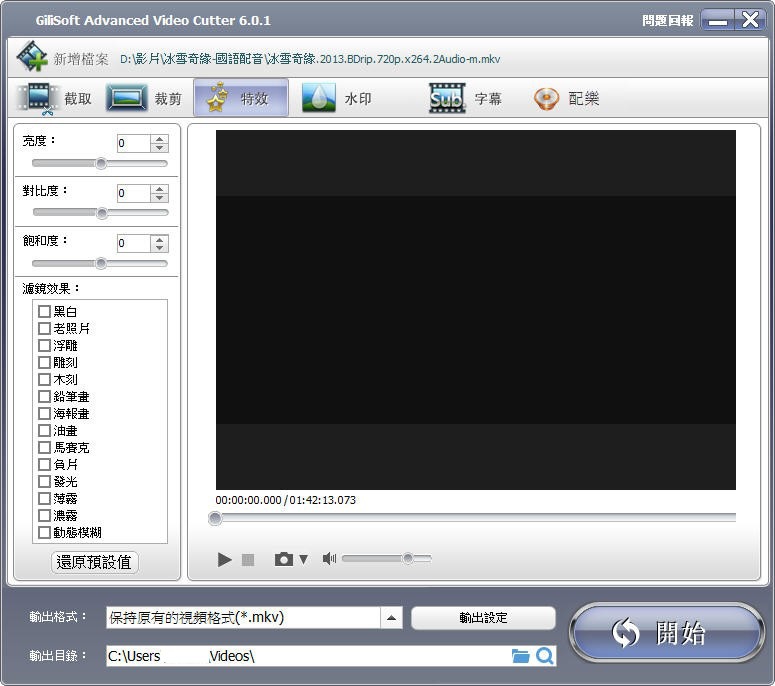Click the 開始 start button
Image resolution: width=775 pixels, height=686 pixels.
point(667,633)
